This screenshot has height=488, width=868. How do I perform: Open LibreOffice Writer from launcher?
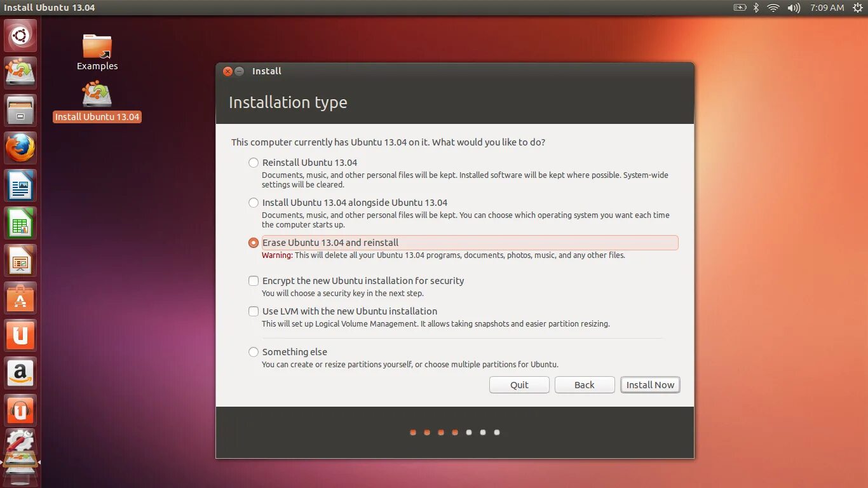point(20,185)
